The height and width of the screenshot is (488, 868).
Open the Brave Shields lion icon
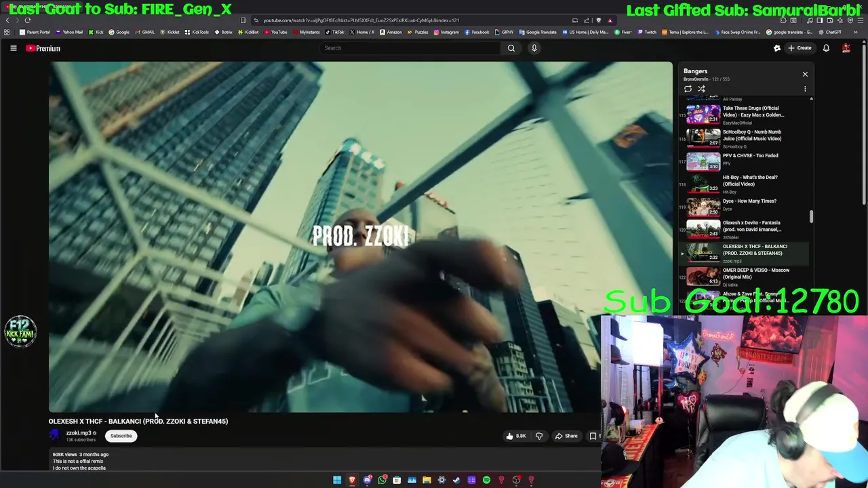coord(599,20)
